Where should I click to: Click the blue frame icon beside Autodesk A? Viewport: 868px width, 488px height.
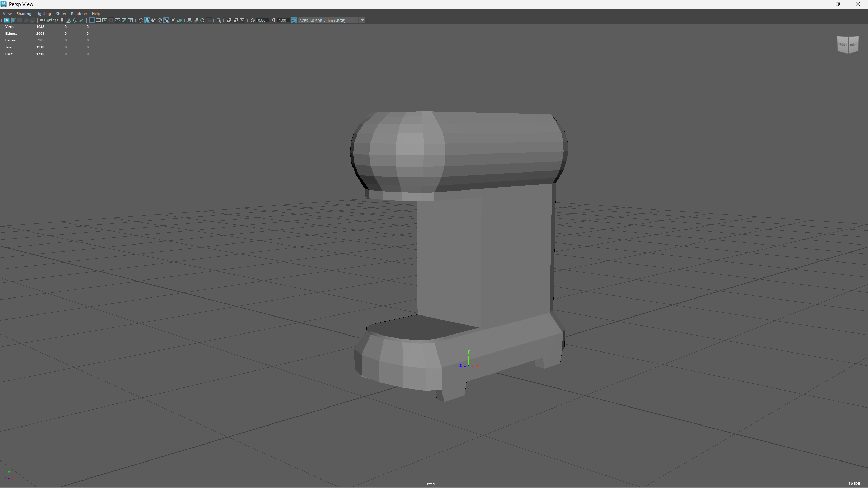click(13, 20)
